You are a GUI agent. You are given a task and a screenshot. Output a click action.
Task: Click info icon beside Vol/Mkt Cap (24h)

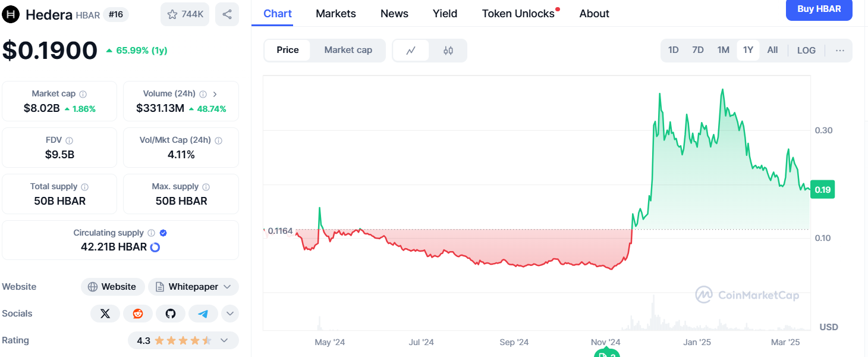click(x=218, y=140)
